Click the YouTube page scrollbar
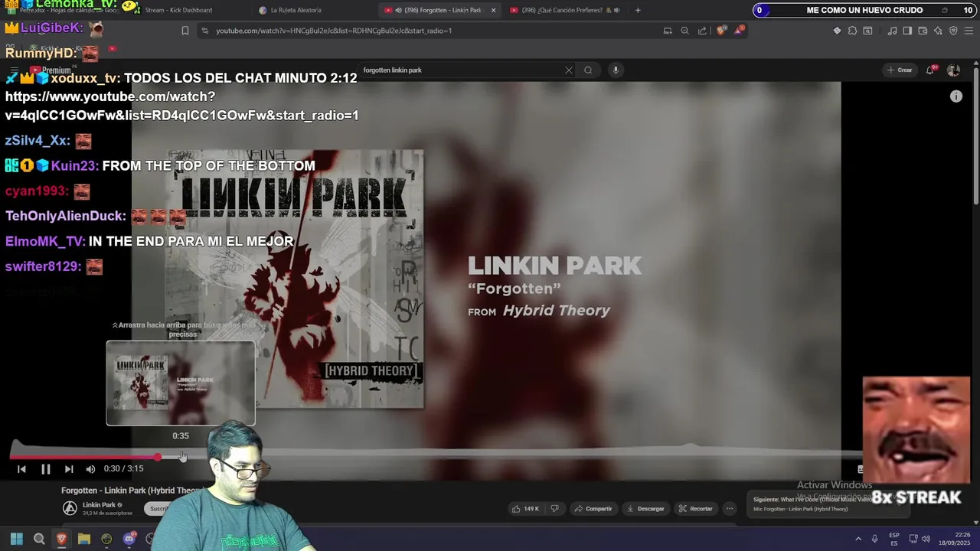980x551 pixels. (x=975, y=136)
